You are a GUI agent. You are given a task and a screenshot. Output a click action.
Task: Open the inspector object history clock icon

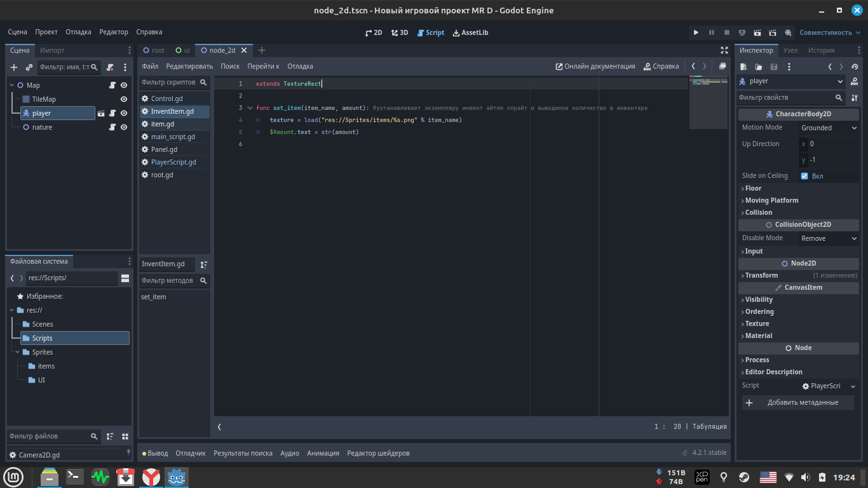(855, 67)
